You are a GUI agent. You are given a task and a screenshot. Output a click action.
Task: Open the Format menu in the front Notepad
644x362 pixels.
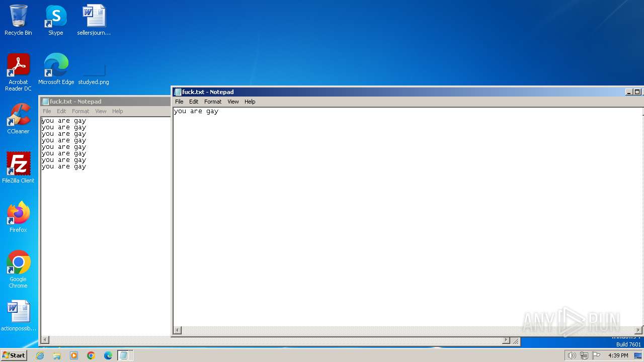point(213,102)
